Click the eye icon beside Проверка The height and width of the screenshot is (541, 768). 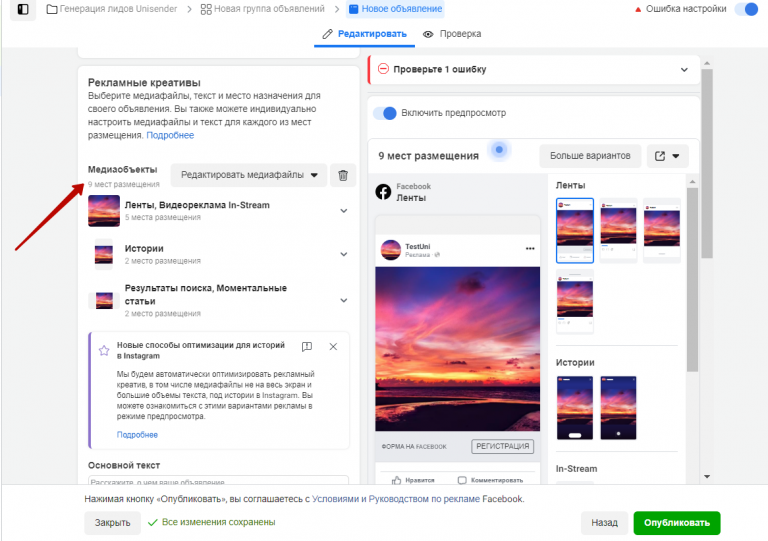428,34
